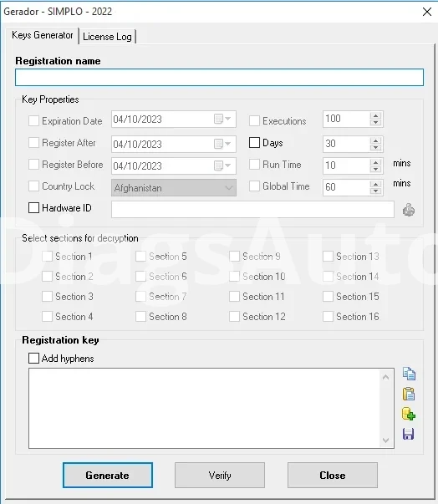Image resolution: width=438 pixels, height=504 pixels.
Task: Copy the registration key to clipboard icon
Action: 409,374
